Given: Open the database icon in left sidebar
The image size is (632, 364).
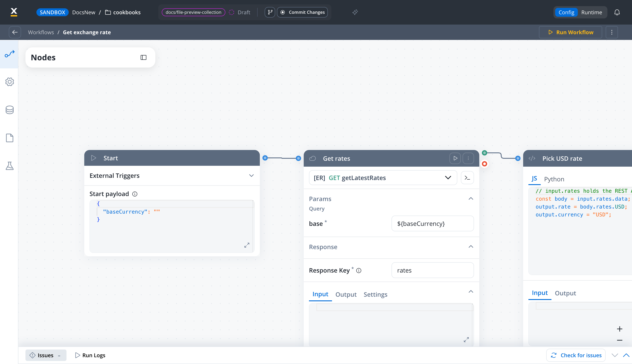Looking at the screenshot, I should click(x=9, y=110).
